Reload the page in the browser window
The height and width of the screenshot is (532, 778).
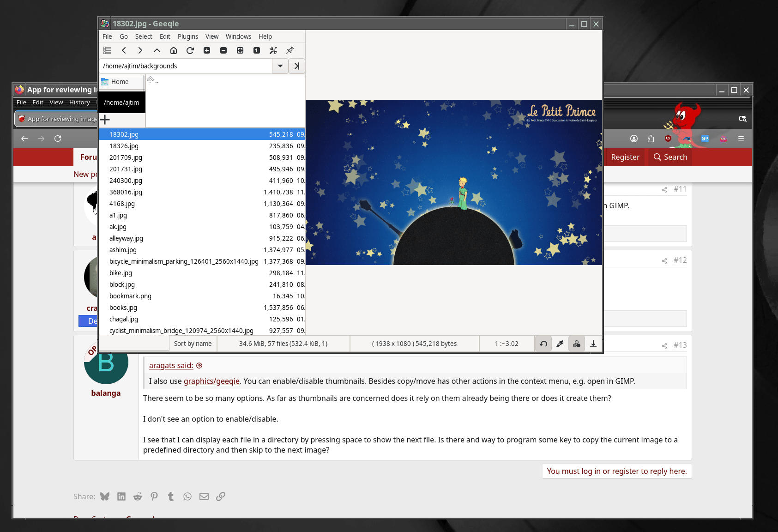tap(58, 139)
